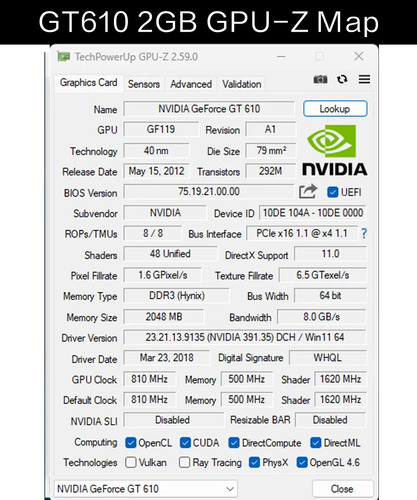The image size is (417, 500).
Task: Click the Device ID field 10DE 104A
Action: coord(313,213)
